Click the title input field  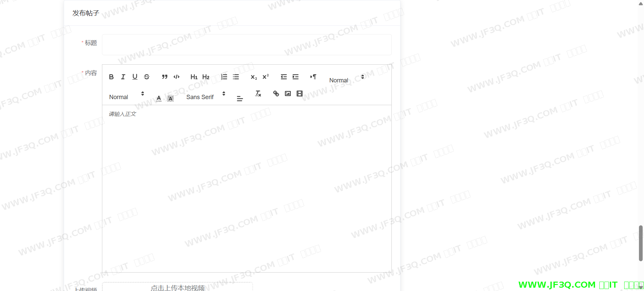point(247,45)
